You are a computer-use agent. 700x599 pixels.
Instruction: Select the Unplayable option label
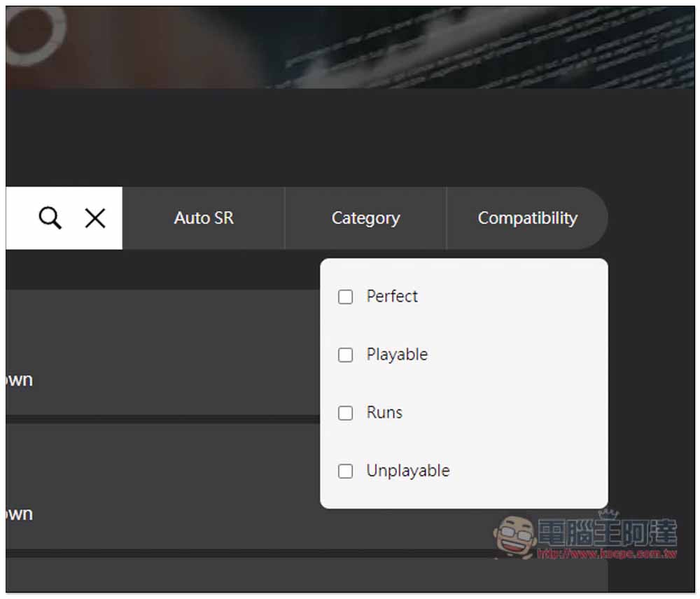point(408,471)
